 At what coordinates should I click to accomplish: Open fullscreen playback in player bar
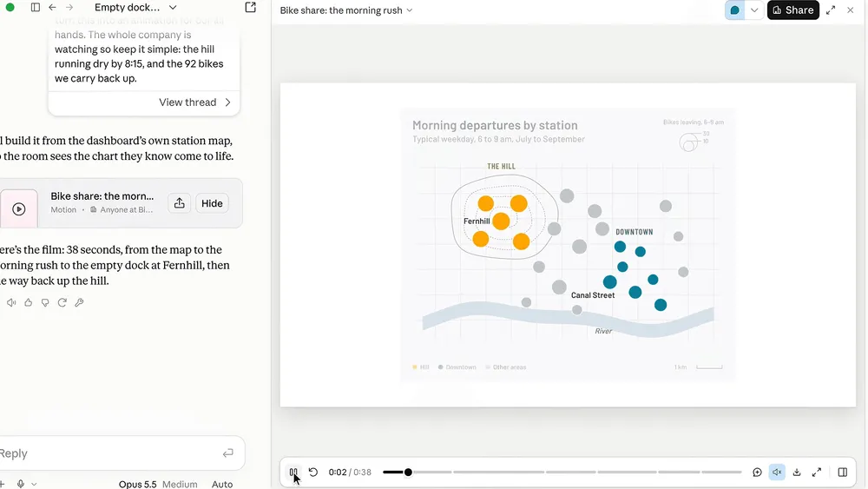coord(817,472)
